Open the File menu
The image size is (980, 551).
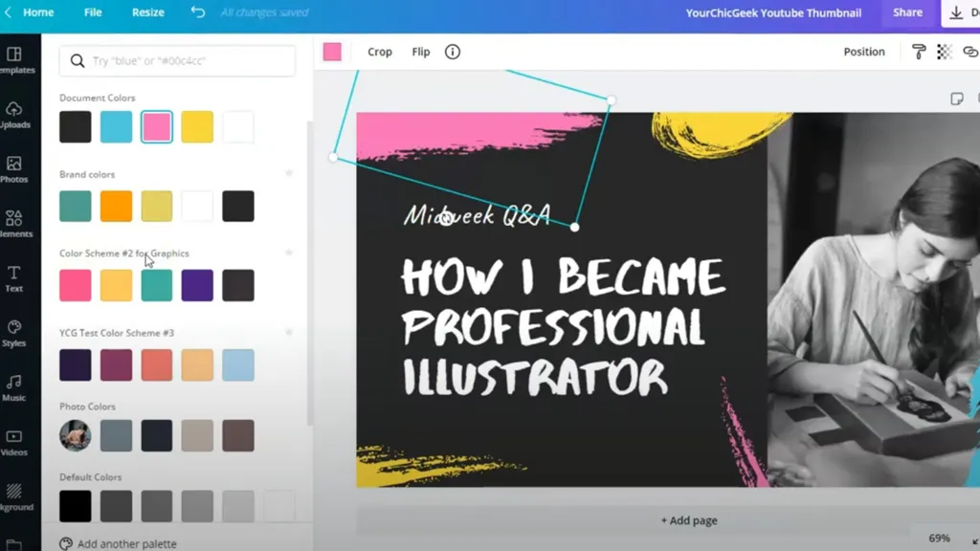click(93, 11)
